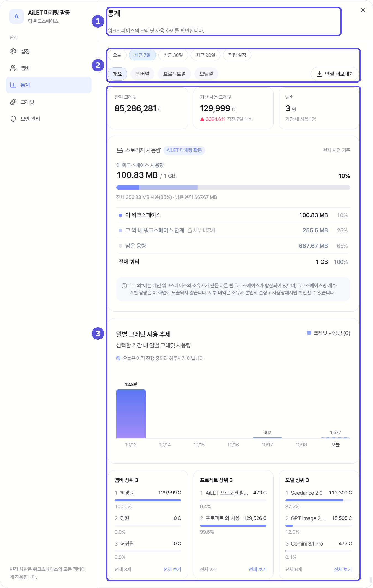373x588 pixels.
Task: Click the 남은 용량 storage row
Action: click(233, 246)
